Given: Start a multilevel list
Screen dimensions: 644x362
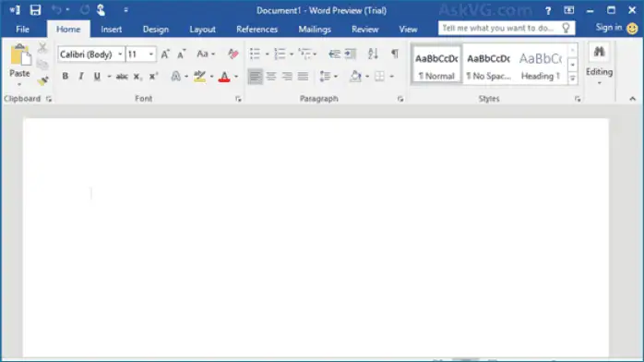Looking at the screenshot, I should [x=304, y=54].
